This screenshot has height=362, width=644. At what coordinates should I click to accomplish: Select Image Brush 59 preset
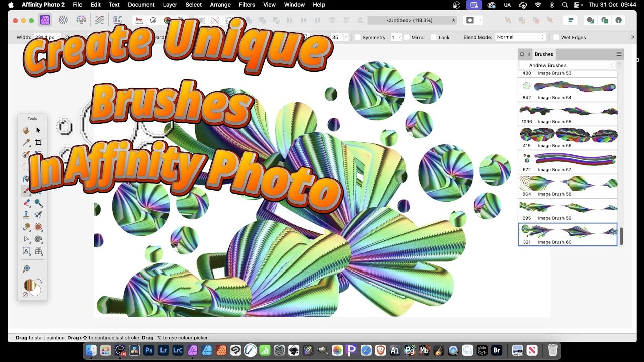[x=568, y=211]
